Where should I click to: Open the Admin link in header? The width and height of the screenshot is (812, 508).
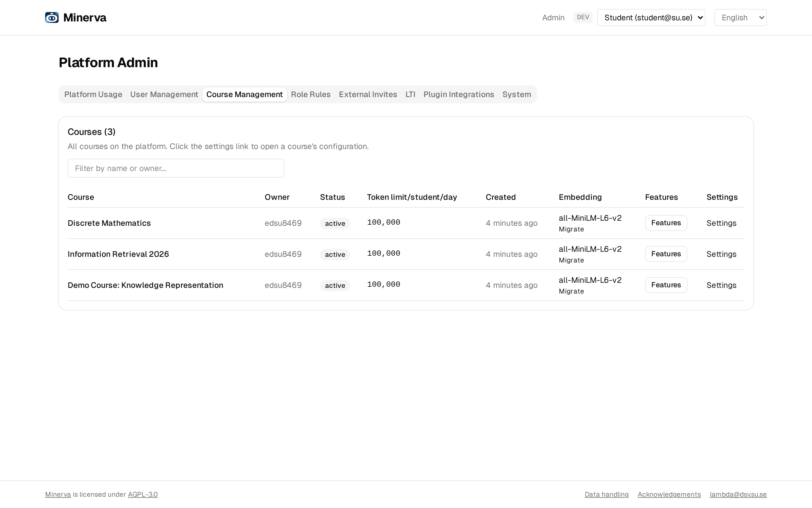click(553, 17)
